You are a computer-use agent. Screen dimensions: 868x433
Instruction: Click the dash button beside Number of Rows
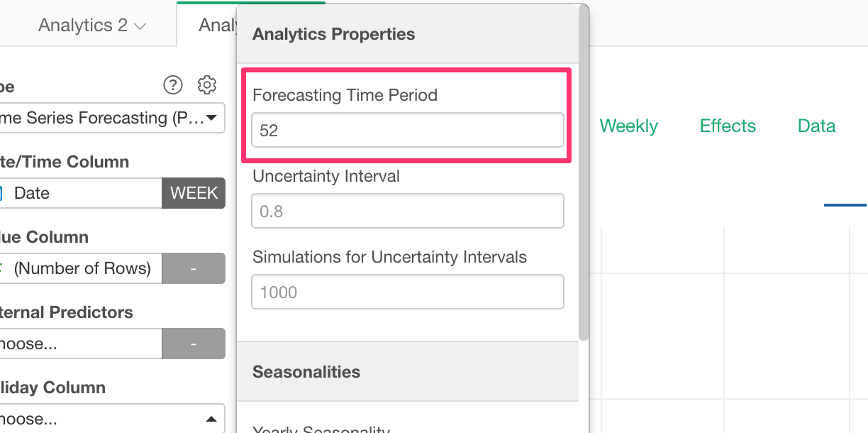(x=194, y=268)
